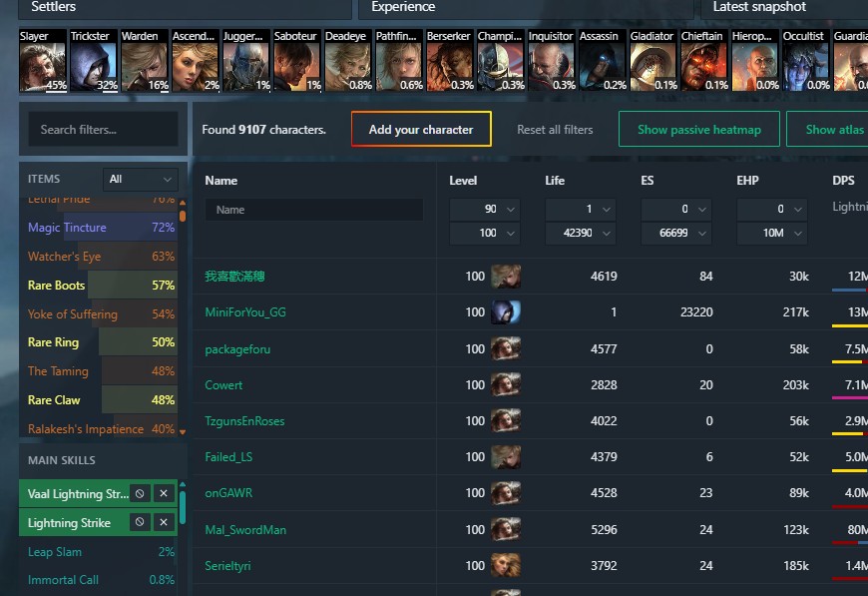
Task: Exclude the Vaal Lightning Strike skill filter
Action: click(140, 493)
